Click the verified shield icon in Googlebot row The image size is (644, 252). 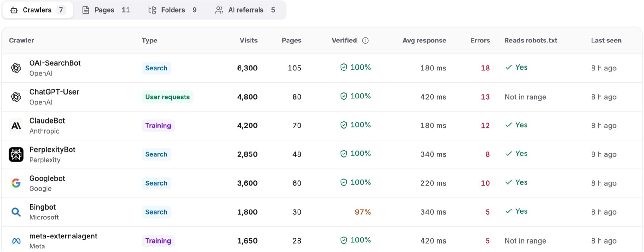tap(344, 182)
